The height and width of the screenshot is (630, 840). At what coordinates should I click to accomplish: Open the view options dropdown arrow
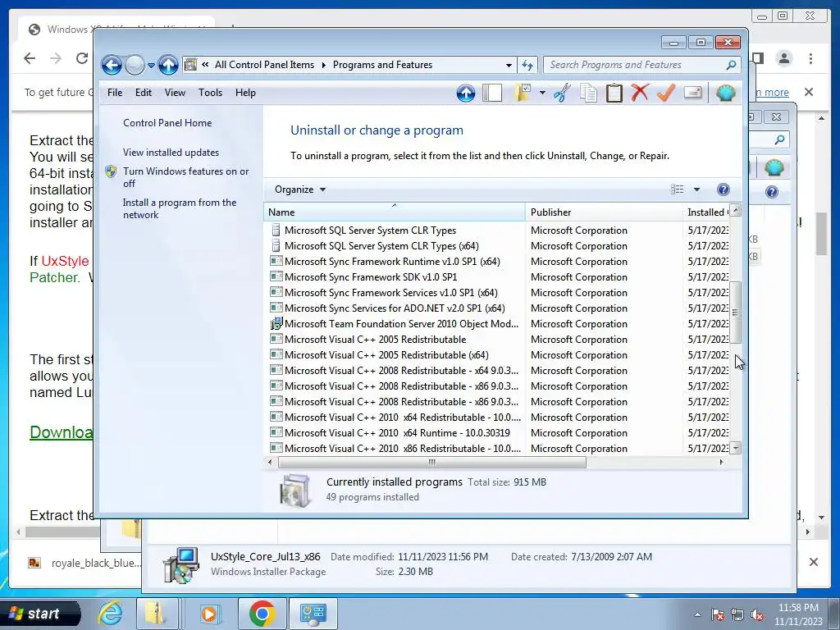[696, 189]
